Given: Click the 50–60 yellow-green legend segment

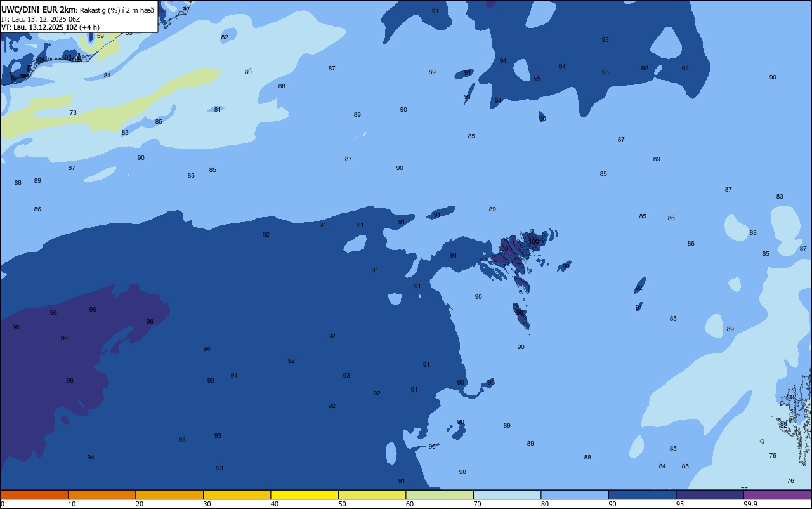Looking at the screenshot, I should [372, 494].
